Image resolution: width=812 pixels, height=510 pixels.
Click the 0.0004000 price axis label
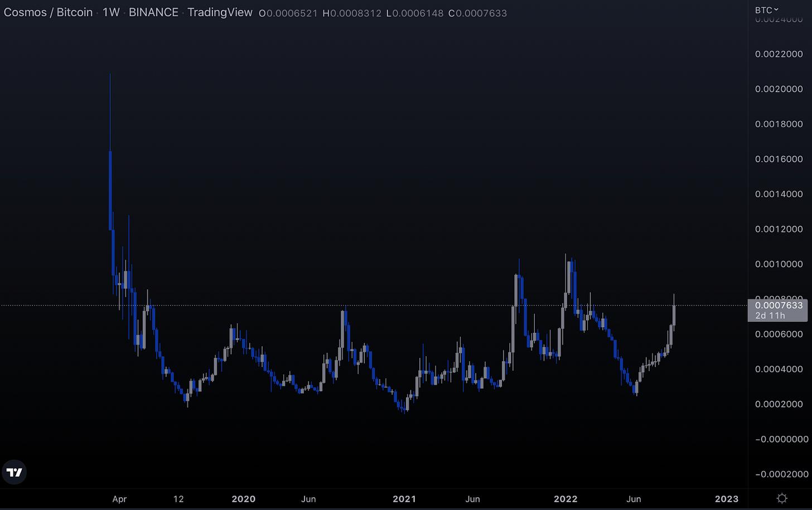[779, 369]
